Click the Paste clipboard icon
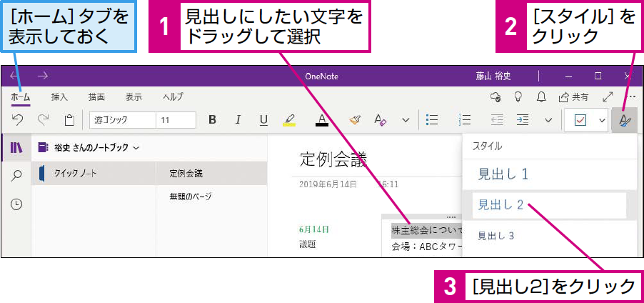The image size is (644, 303). click(69, 120)
